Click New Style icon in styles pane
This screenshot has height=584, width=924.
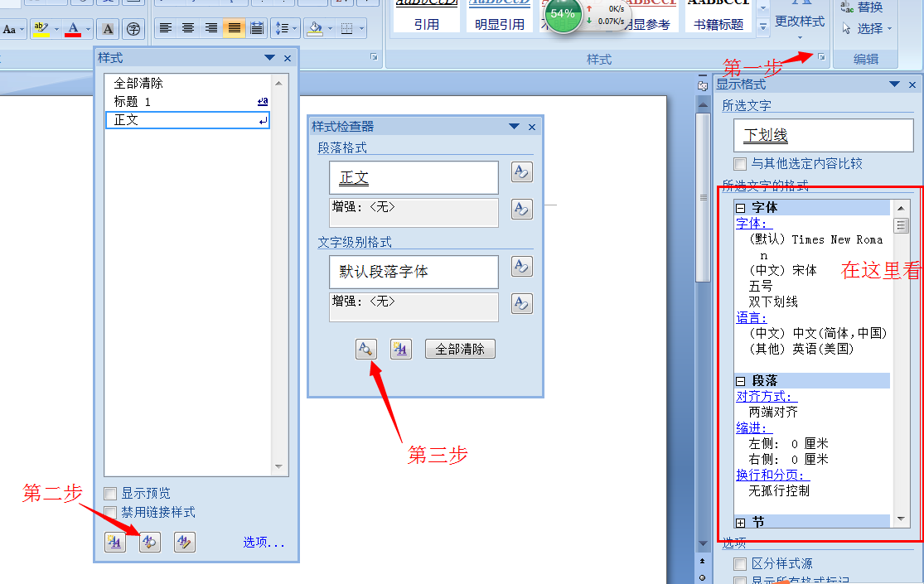(x=115, y=542)
